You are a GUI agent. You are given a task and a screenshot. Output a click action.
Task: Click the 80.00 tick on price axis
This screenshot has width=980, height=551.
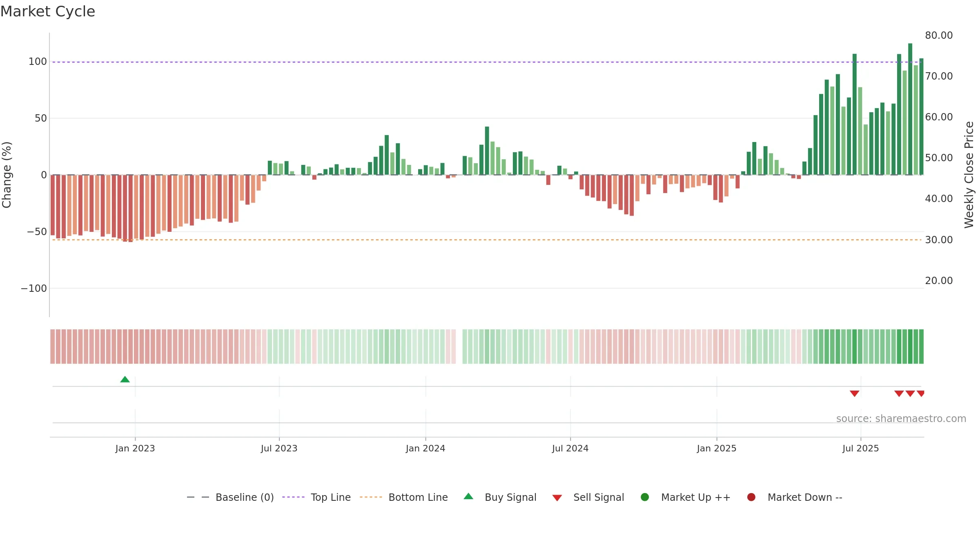click(939, 36)
